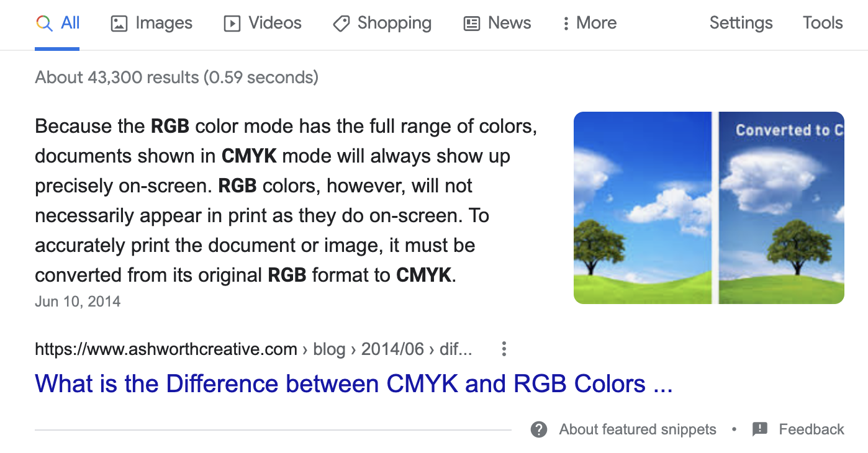Open the CMYK and RGB Colors result title
The image size is (868, 453).
pos(354,384)
